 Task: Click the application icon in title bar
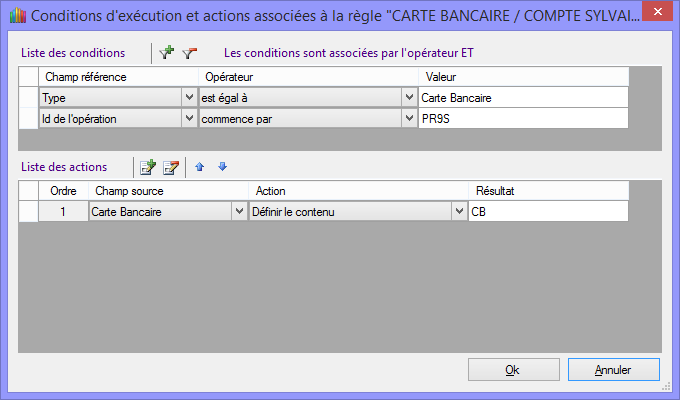click(x=14, y=15)
